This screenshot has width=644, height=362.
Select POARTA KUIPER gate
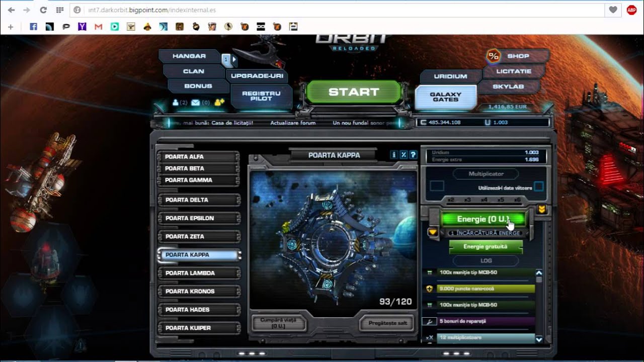click(x=199, y=328)
